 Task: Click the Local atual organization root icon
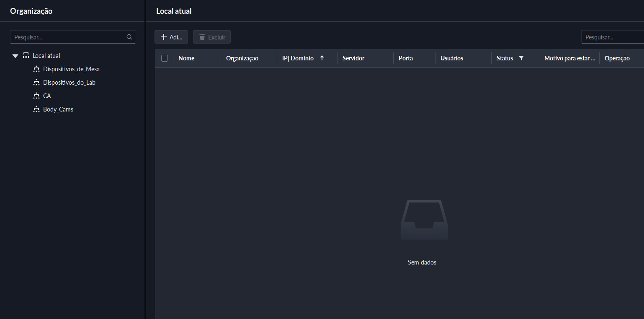coord(26,56)
